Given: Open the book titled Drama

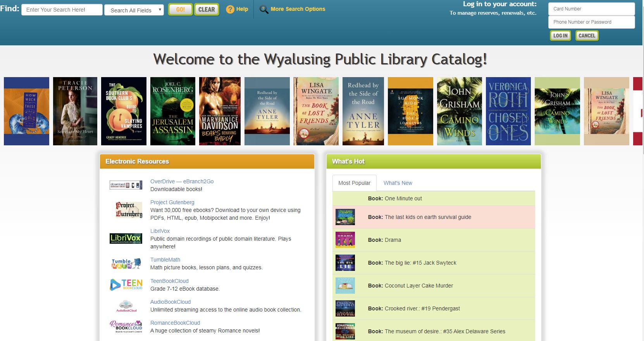Looking at the screenshot, I should coord(434,240).
